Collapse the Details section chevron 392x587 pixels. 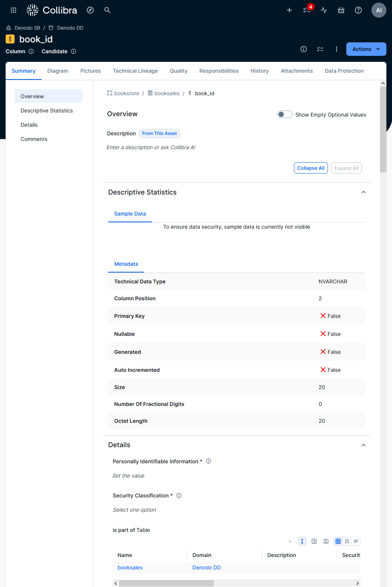coord(363,445)
